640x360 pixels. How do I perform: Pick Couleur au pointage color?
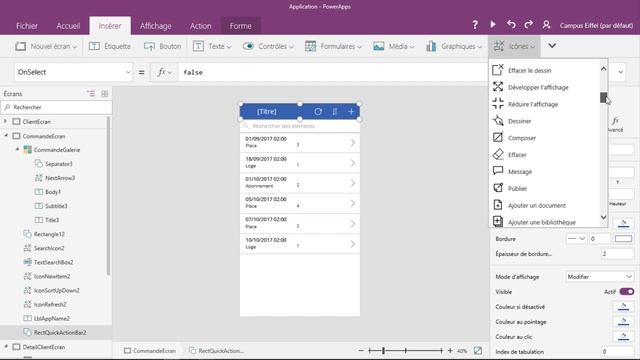(623, 322)
